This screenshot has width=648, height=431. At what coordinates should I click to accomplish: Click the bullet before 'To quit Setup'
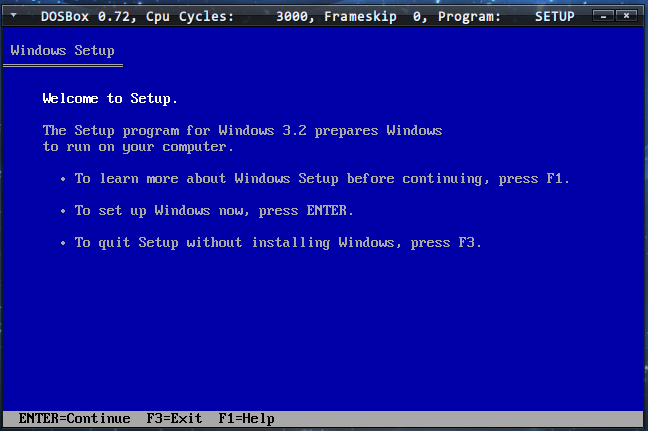pos(63,243)
